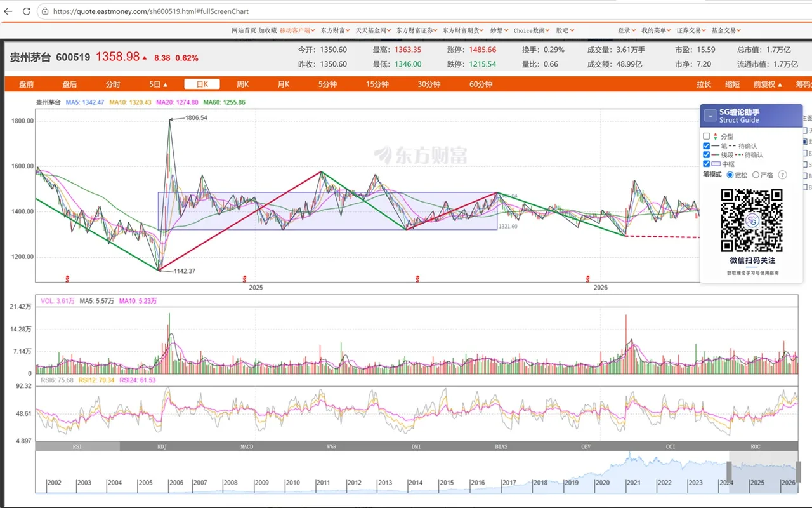The height and width of the screenshot is (508, 812).
Task: Click the left handle of the time range slider
Action: coord(729,472)
